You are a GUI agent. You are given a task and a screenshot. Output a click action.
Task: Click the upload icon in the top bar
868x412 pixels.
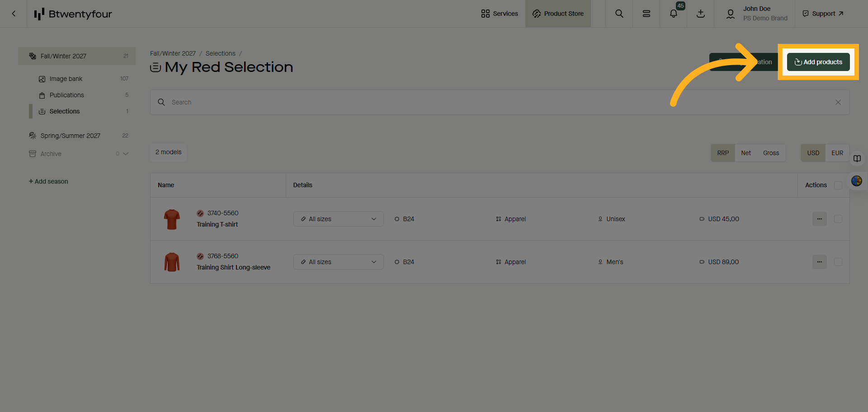point(700,14)
